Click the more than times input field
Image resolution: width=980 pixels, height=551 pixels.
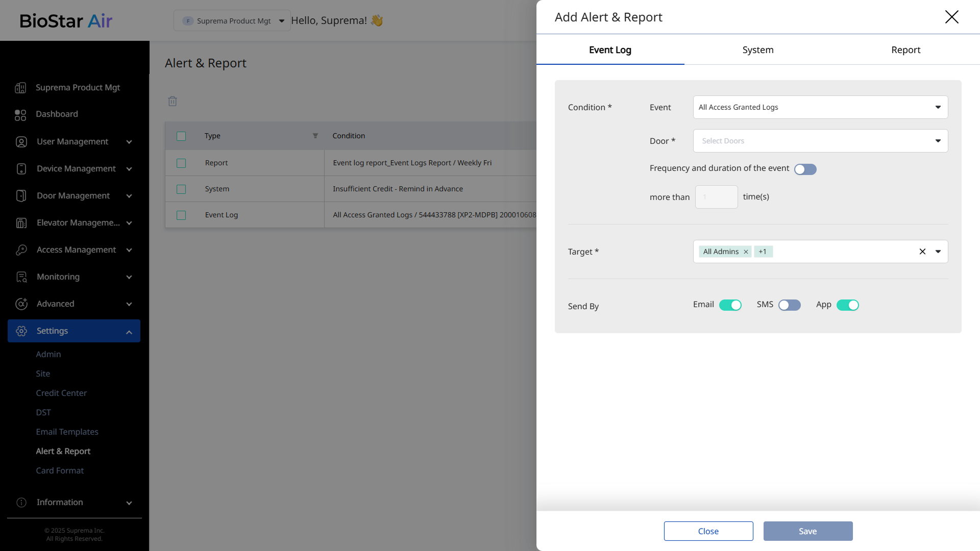(x=716, y=197)
